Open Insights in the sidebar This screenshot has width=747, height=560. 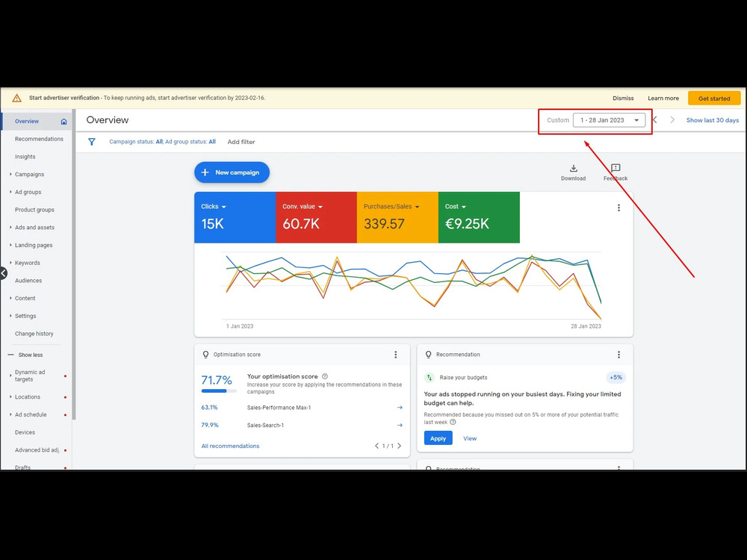[x=25, y=157]
